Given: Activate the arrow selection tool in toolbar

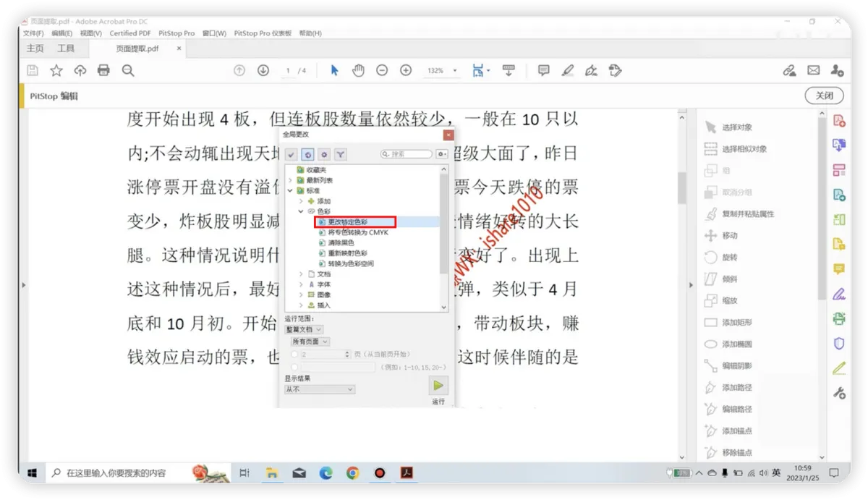Looking at the screenshot, I should [x=334, y=70].
